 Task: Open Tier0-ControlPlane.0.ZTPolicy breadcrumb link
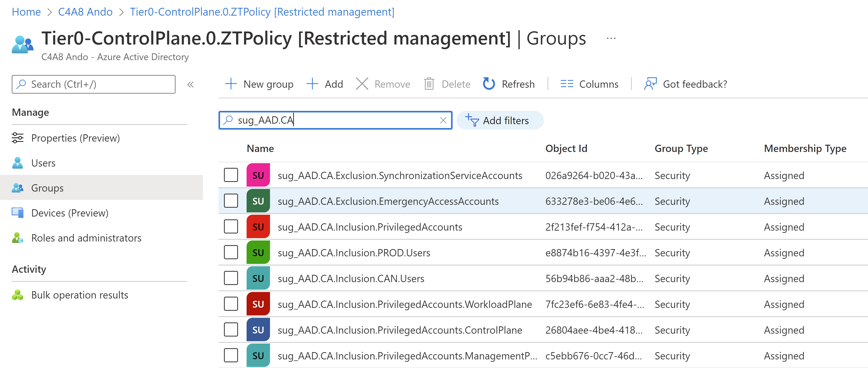tap(262, 12)
